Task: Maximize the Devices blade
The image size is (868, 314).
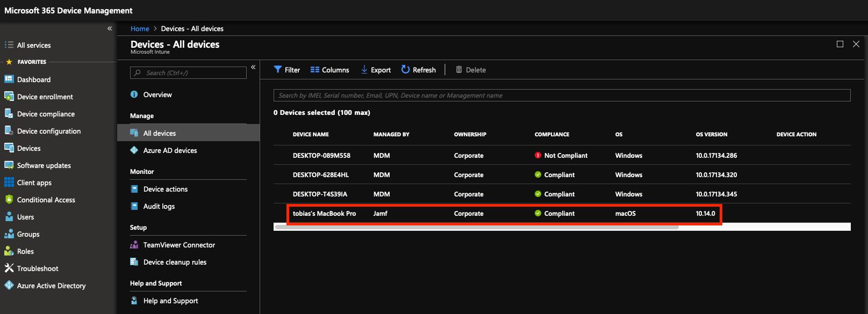Action: click(840, 44)
